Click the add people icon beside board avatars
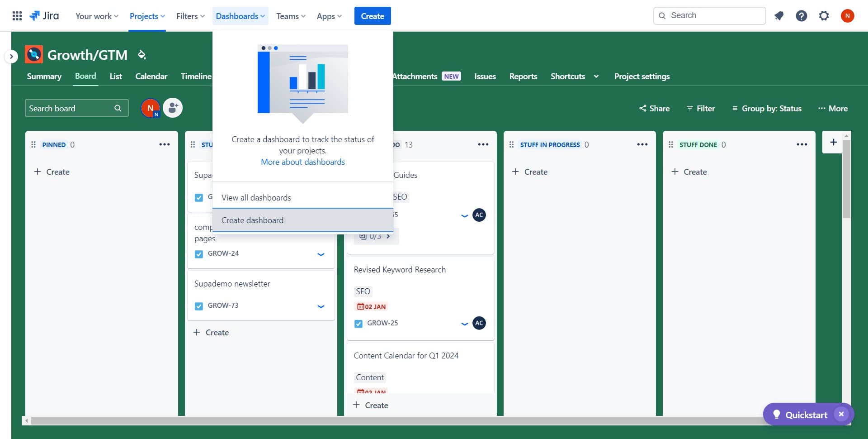The width and height of the screenshot is (868, 439). tap(172, 108)
